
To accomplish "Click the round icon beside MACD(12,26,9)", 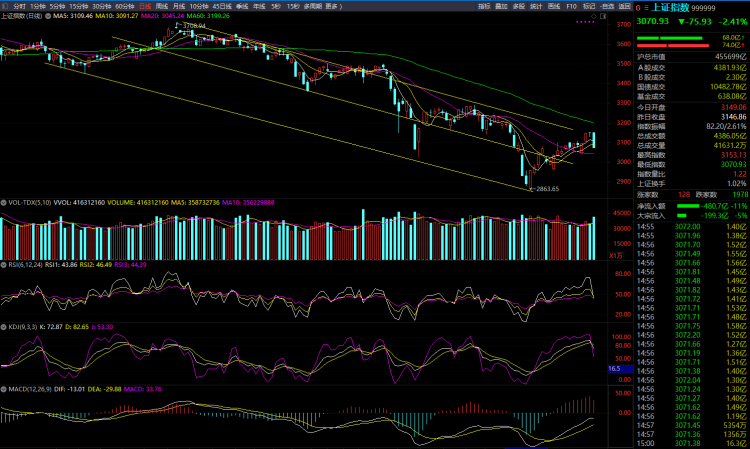I will click(x=4, y=387).
